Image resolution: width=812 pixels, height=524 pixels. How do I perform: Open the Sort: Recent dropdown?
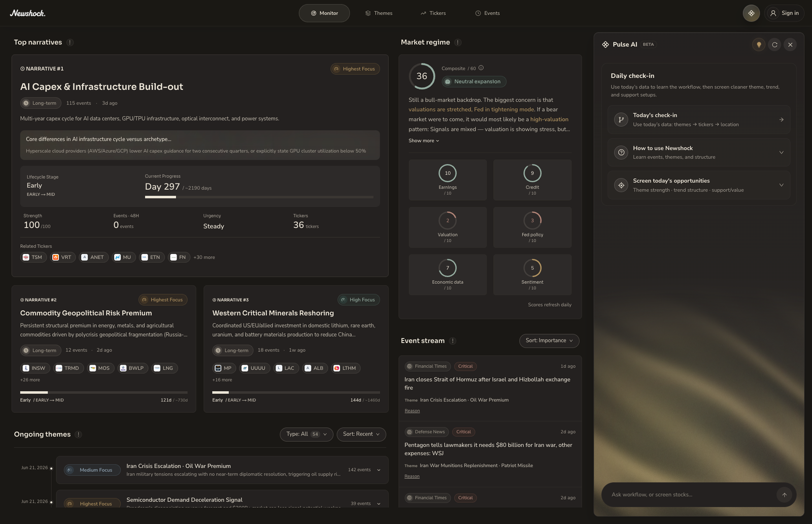[361, 434]
